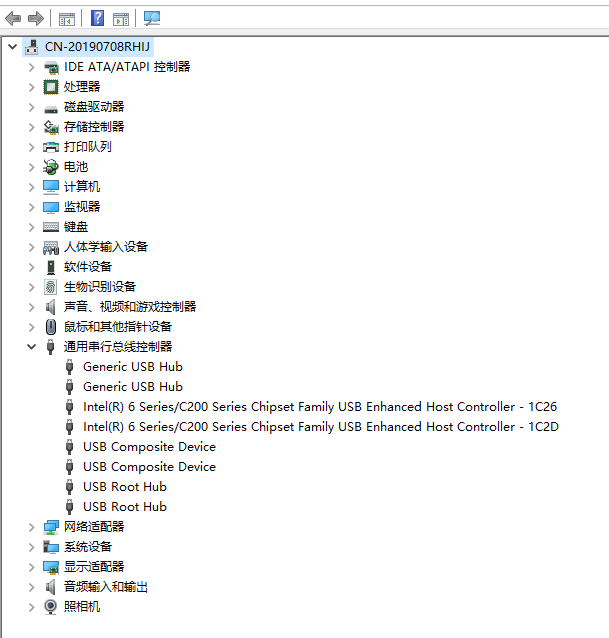Screen dimensions: 609x638
Task: Expand the 打印队列 node
Action: point(32,147)
